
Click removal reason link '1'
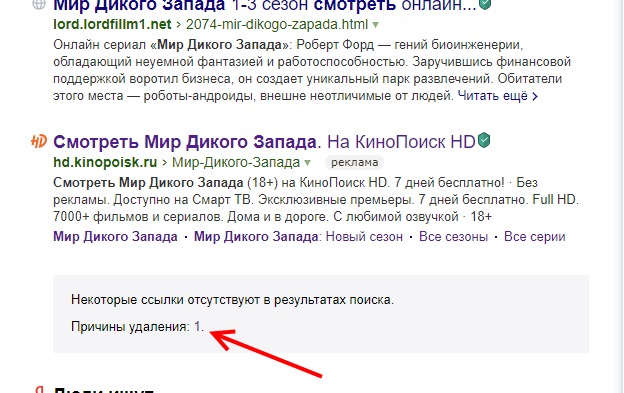197,327
